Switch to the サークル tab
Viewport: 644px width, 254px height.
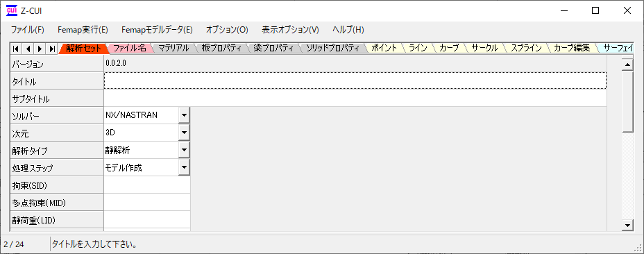point(484,48)
